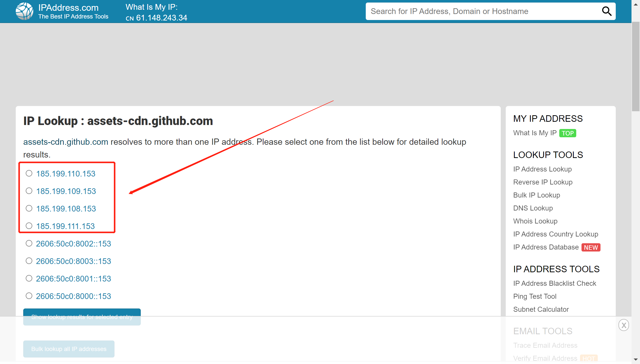Select radio button for 2606:50c0:8001::153

tap(29, 278)
